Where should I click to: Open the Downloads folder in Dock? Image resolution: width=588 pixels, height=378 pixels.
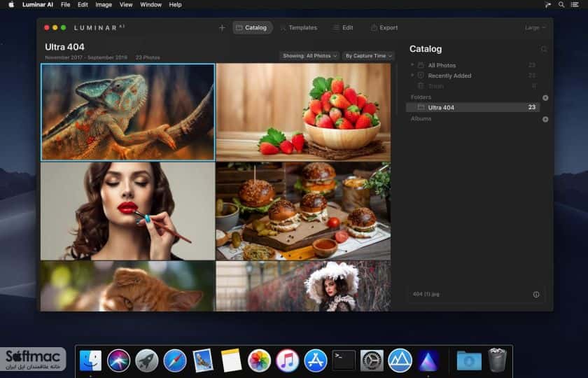tap(469, 360)
